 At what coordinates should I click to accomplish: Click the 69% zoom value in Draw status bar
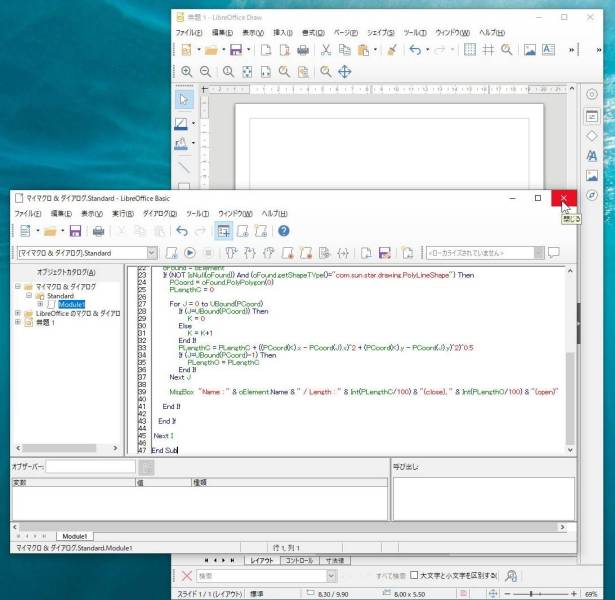pos(591,594)
